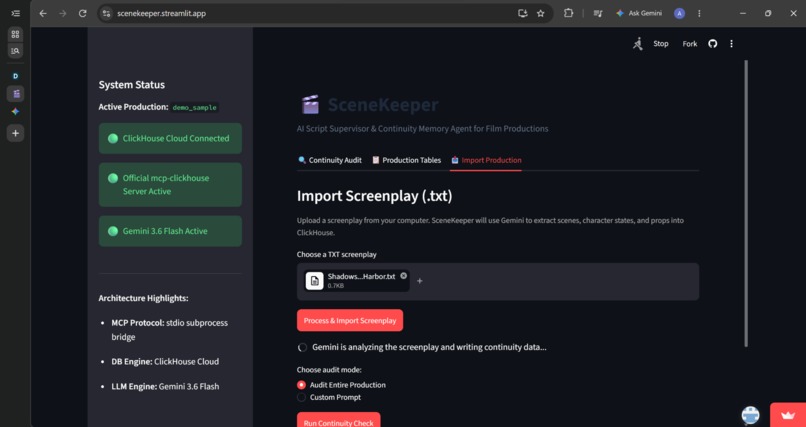This screenshot has height=427, width=806.
Task: Click the main page vertical scrollbar
Action: [746, 203]
